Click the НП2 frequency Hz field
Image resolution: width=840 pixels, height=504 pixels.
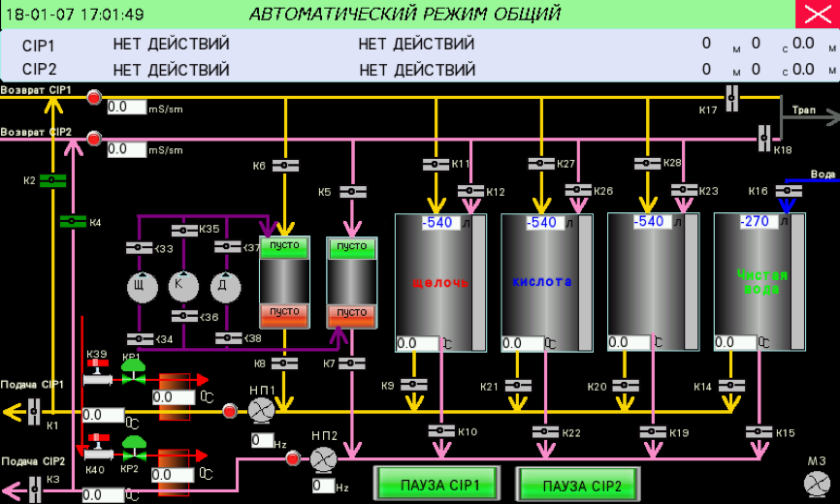324,486
